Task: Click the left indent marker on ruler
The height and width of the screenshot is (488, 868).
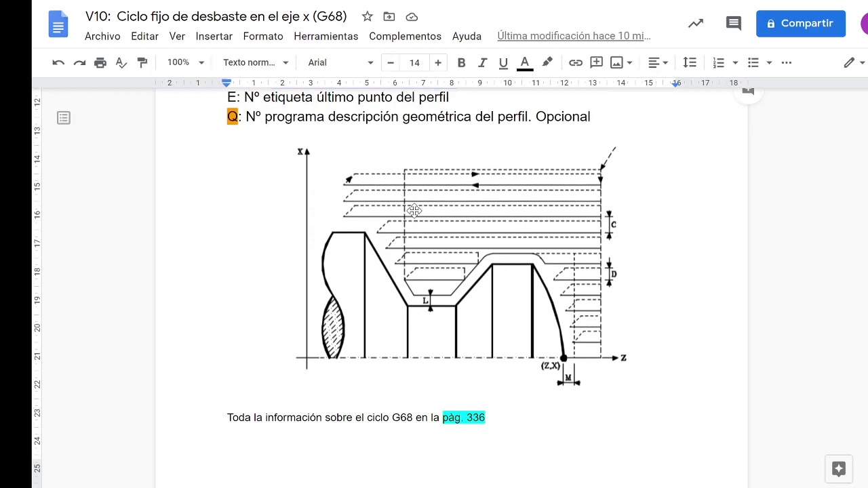Action: click(226, 83)
